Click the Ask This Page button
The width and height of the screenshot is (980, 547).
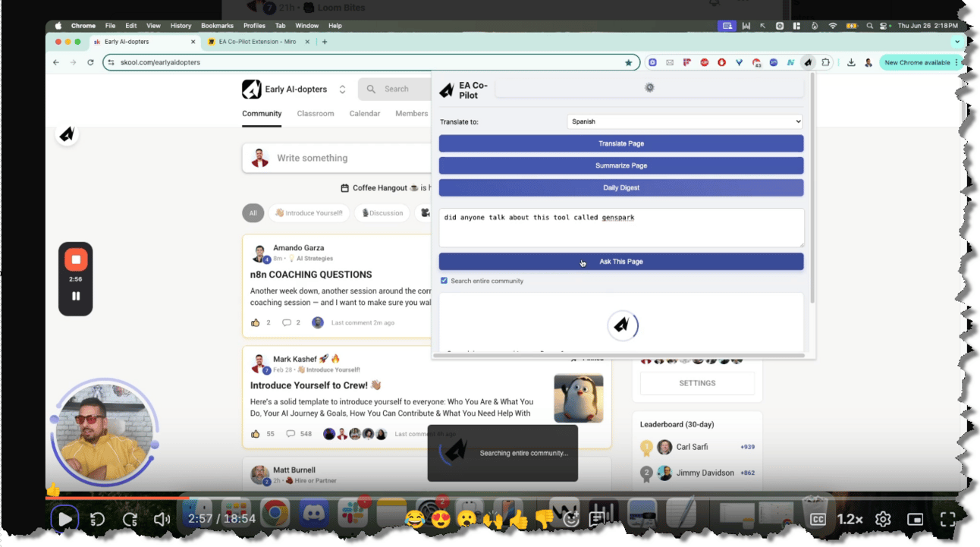click(621, 262)
